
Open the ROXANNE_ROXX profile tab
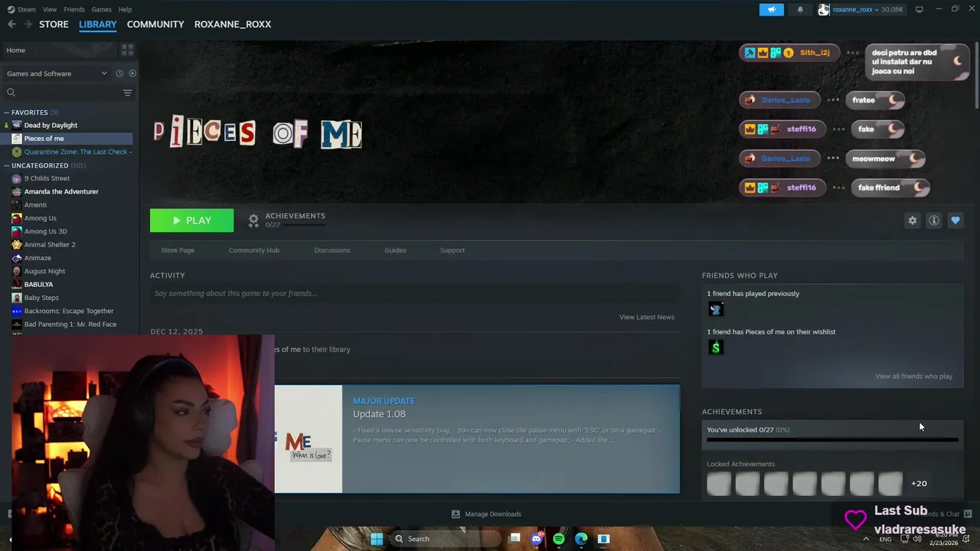click(233, 24)
